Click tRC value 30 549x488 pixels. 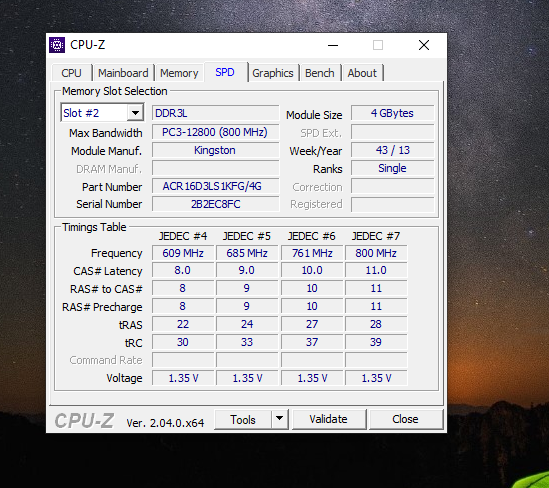click(x=183, y=342)
